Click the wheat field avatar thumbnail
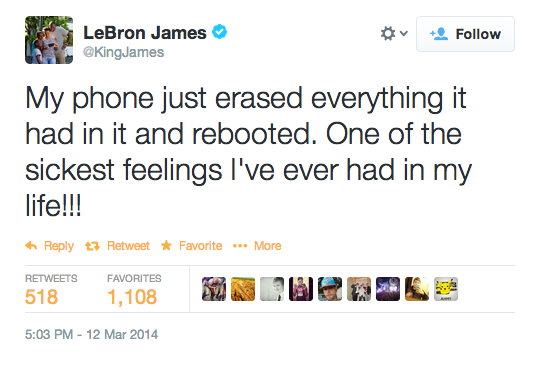This screenshot has height=371, width=559. tap(243, 289)
